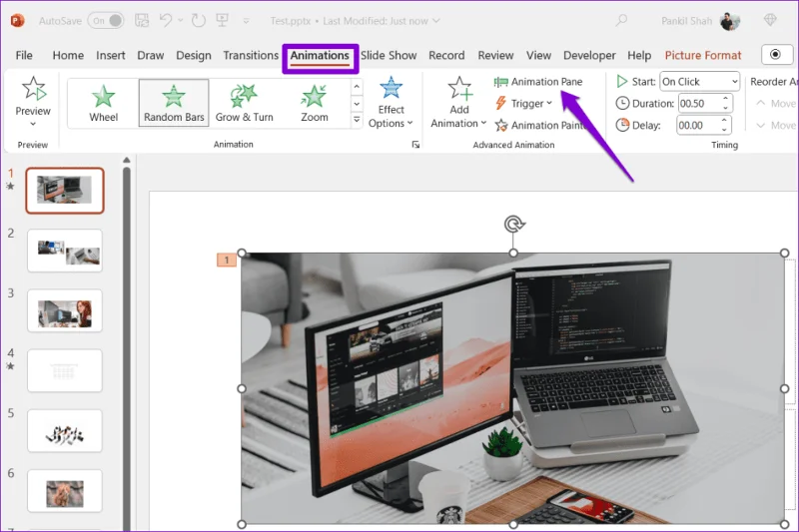
Task: Increase Delay with up stepper
Action: point(724,121)
